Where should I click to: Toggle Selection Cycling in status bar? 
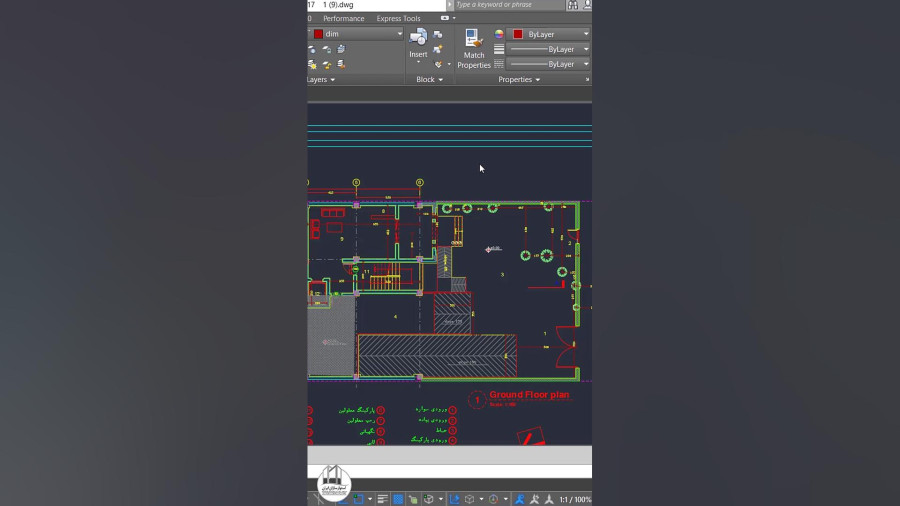tap(413, 500)
